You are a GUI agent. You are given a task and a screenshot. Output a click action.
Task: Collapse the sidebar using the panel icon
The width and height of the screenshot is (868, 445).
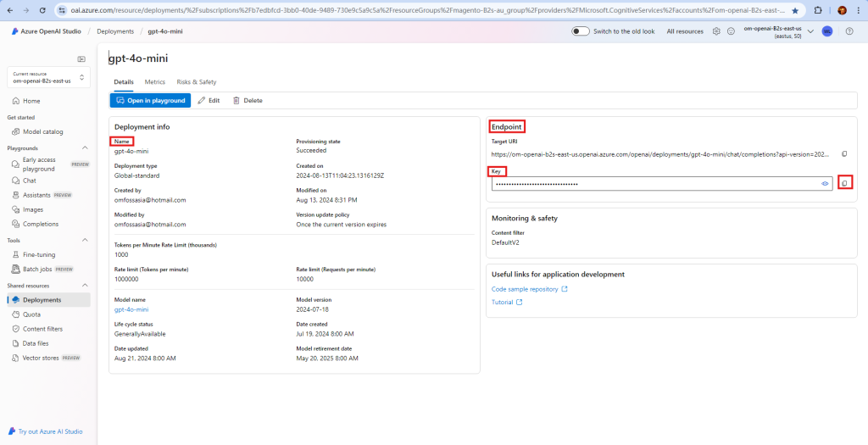coord(81,59)
